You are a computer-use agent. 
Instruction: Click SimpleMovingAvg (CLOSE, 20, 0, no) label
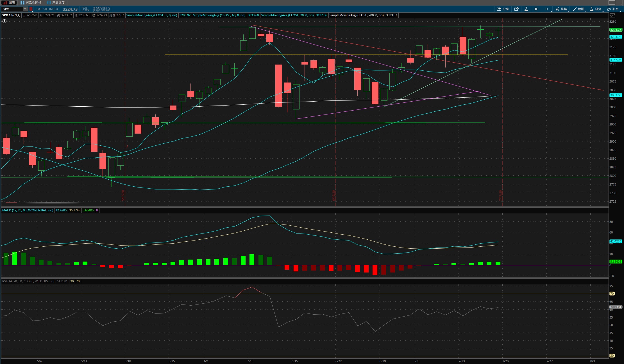pos(287,15)
